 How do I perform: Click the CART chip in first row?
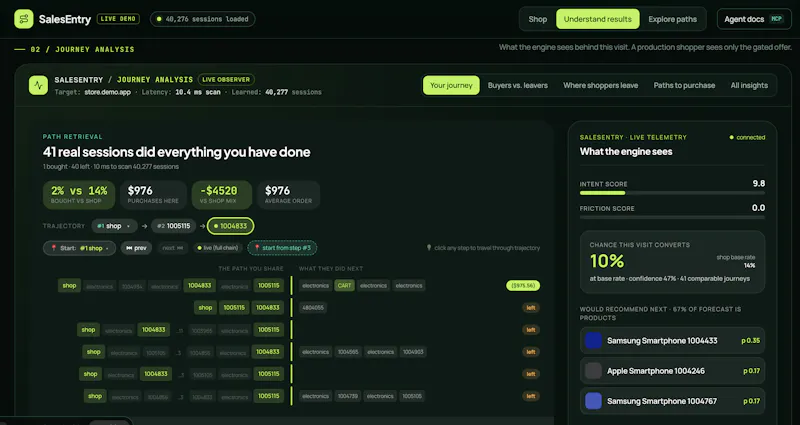coord(344,286)
